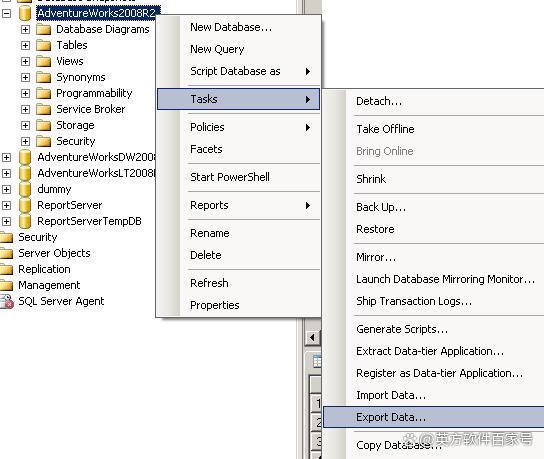Viewport: 544px width, 459px height.
Task: Select the SQL Server Agent node
Action: point(61,301)
